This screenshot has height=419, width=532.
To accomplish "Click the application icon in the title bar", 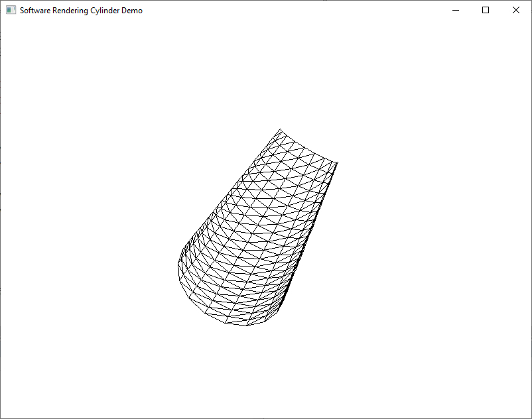I will (11, 10).
